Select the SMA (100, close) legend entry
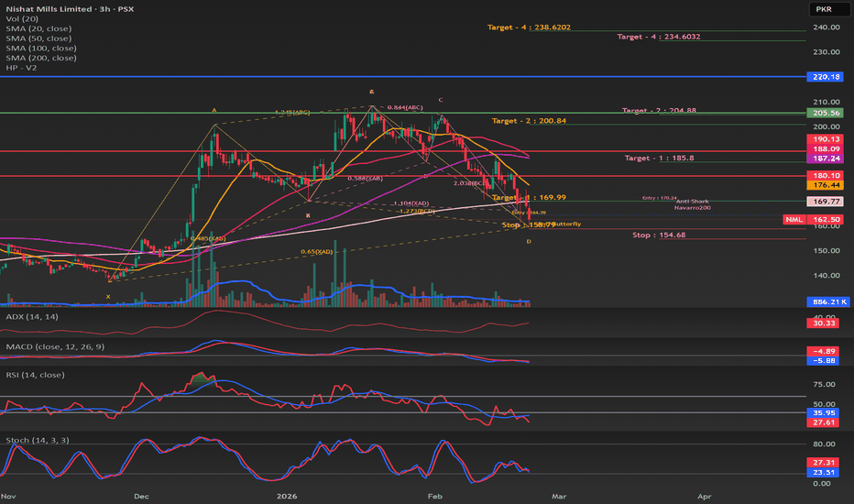This screenshot has width=854, height=504. [x=41, y=48]
